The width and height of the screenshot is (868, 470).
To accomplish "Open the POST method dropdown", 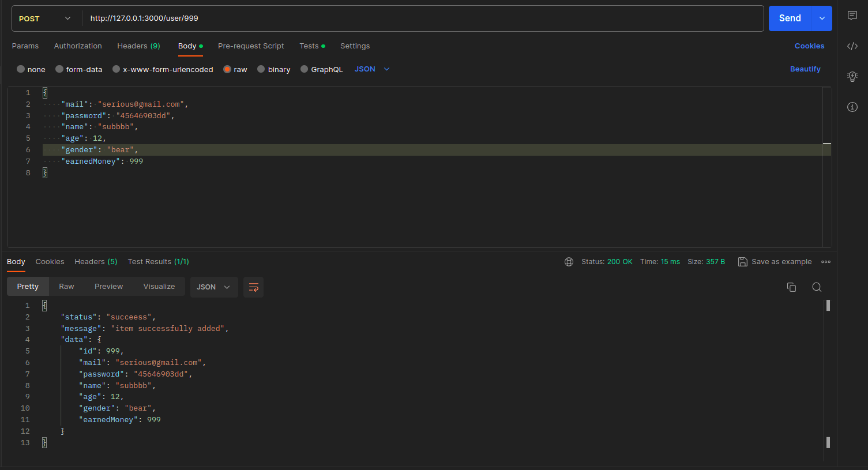I will tap(45, 18).
